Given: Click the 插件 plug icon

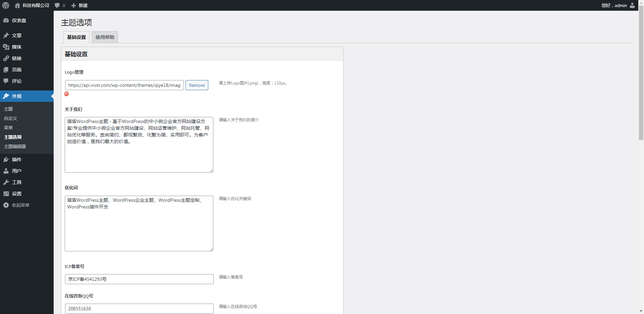Looking at the screenshot, I should click(x=6, y=160).
